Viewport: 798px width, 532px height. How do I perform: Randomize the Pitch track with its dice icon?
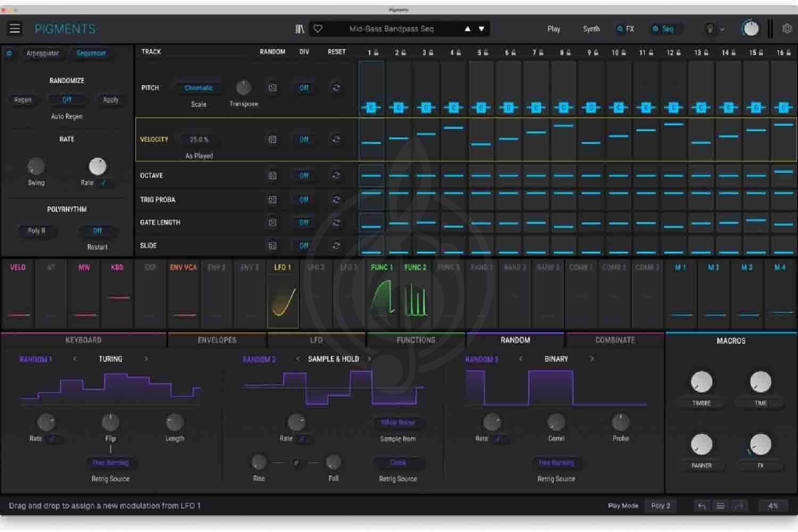272,88
